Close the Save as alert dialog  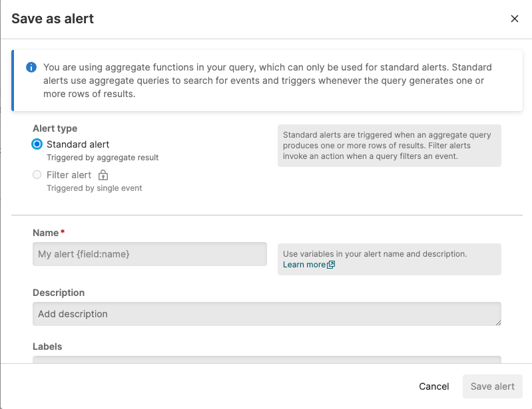pos(514,19)
